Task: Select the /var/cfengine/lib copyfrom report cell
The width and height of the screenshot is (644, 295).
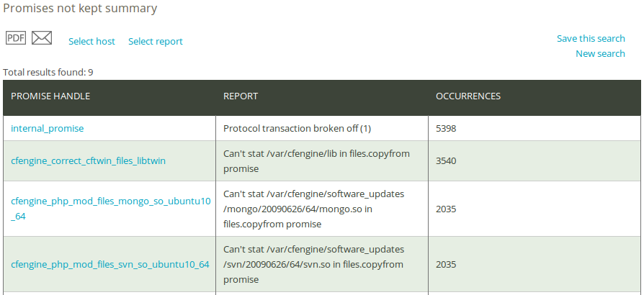Action: 322,161
